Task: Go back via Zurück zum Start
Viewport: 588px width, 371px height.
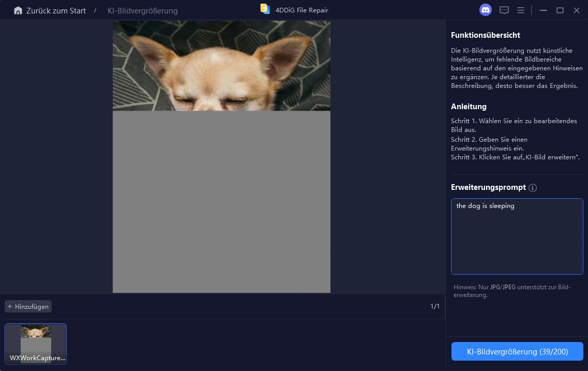Action: 56,10
